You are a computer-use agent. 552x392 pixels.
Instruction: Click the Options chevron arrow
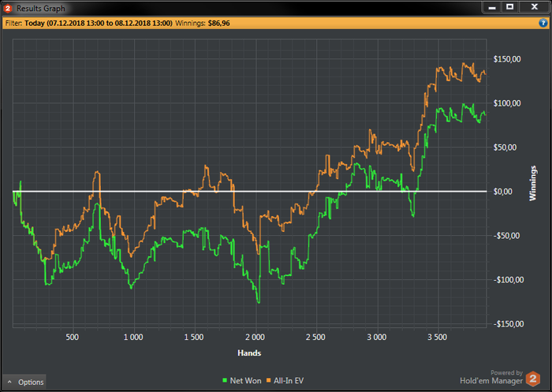(x=9, y=382)
